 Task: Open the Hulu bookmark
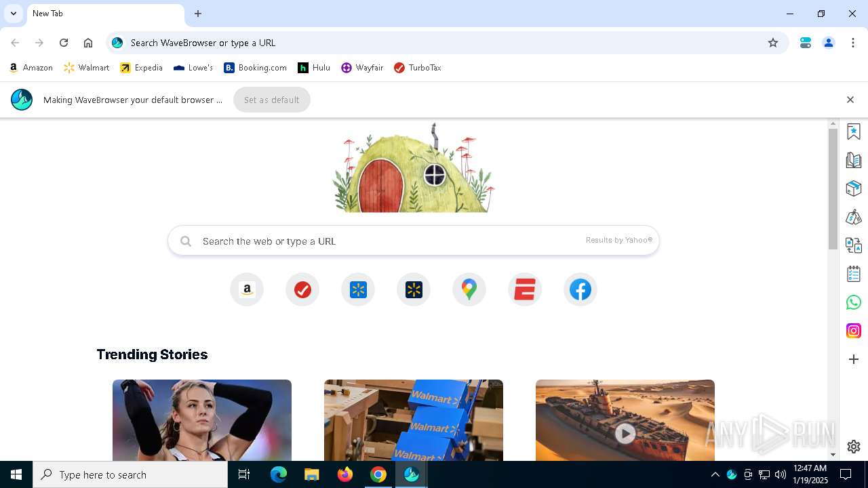pyautogui.click(x=314, y=68)
